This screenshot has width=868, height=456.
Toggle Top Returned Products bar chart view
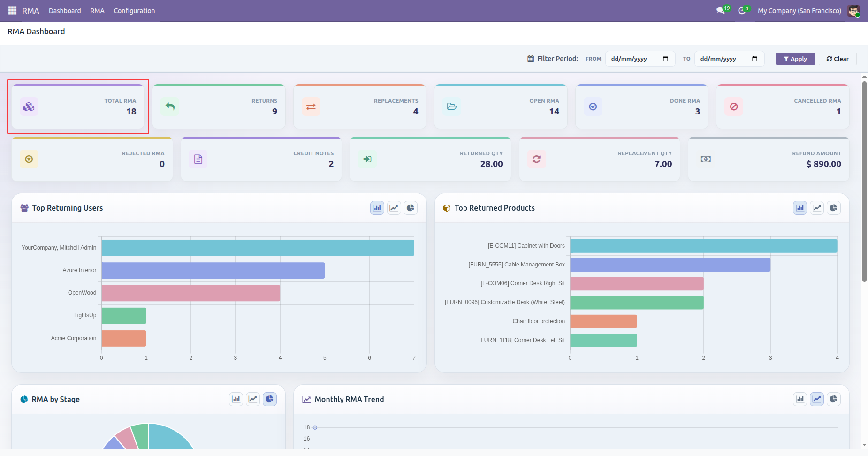(800, 208)
